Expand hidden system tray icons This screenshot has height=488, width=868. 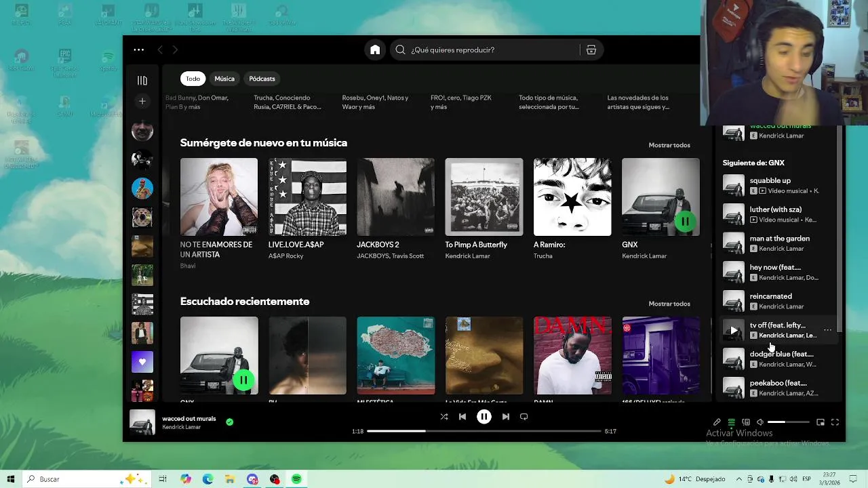(738, 479)
